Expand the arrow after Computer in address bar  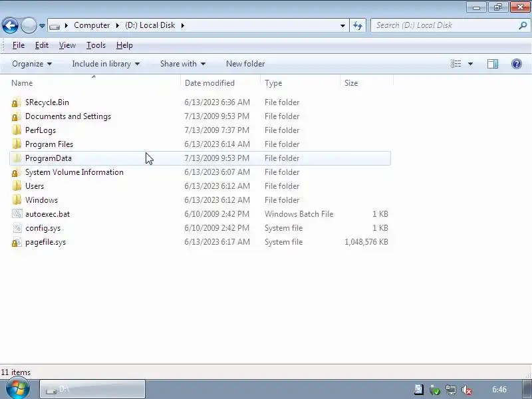[x=118, y=25]
